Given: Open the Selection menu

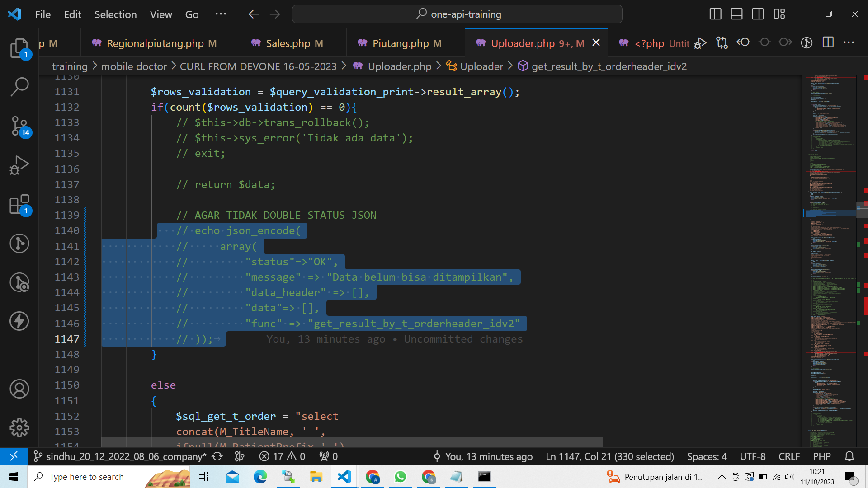Looking at the screenshot, I should click(x=115, y=14).
